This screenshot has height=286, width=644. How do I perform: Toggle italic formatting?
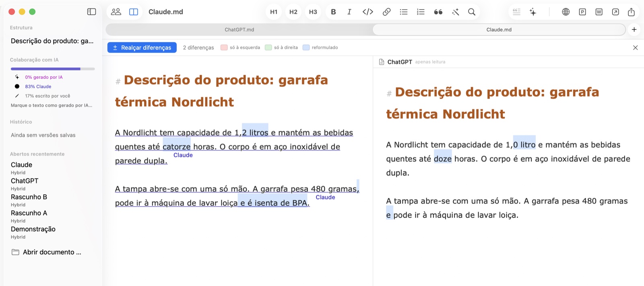[349, 12]
